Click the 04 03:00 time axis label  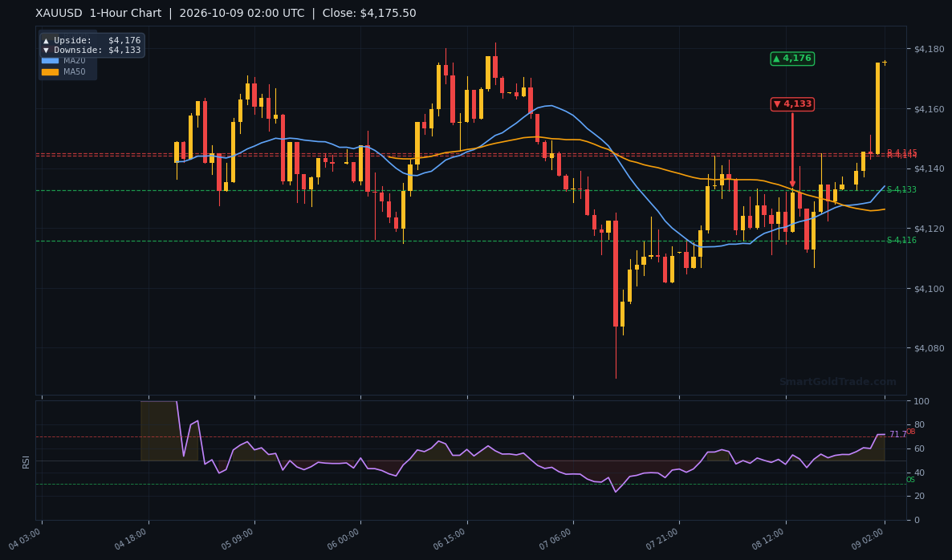26,538
